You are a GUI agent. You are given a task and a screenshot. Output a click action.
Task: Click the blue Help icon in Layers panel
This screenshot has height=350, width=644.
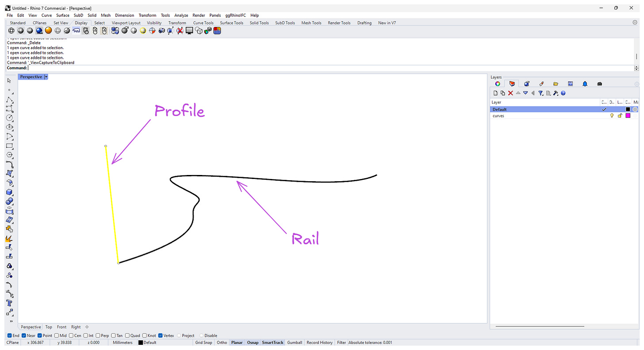click(563, 93)
